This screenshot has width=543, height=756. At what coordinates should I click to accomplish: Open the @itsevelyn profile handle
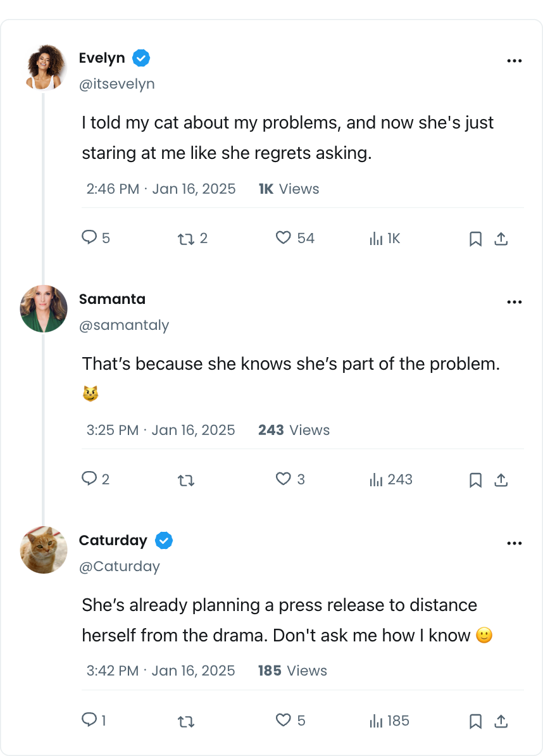pyautogui.click(x=117, y=84)
